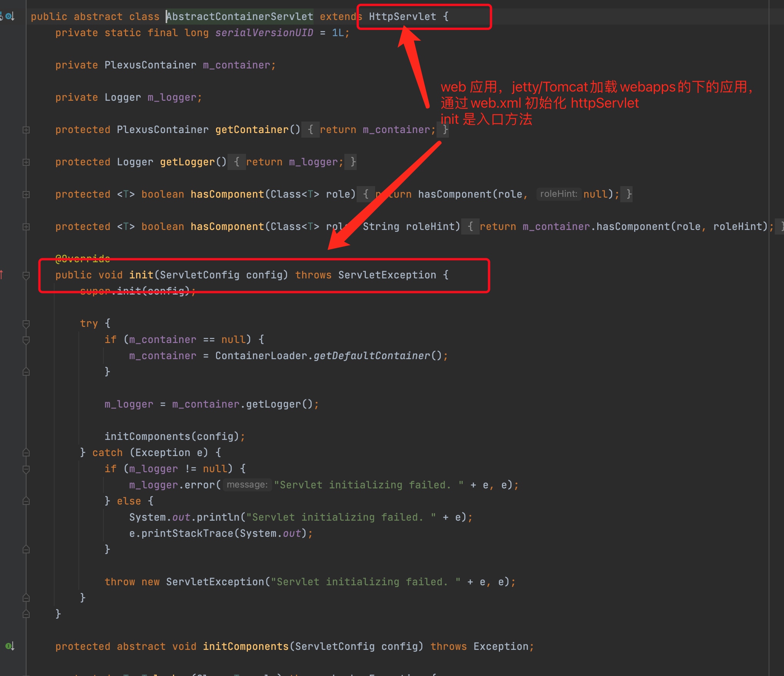
Task: Collapse the init method using its fold toggle
Action: pyautogui.click(x=26, y=275)
